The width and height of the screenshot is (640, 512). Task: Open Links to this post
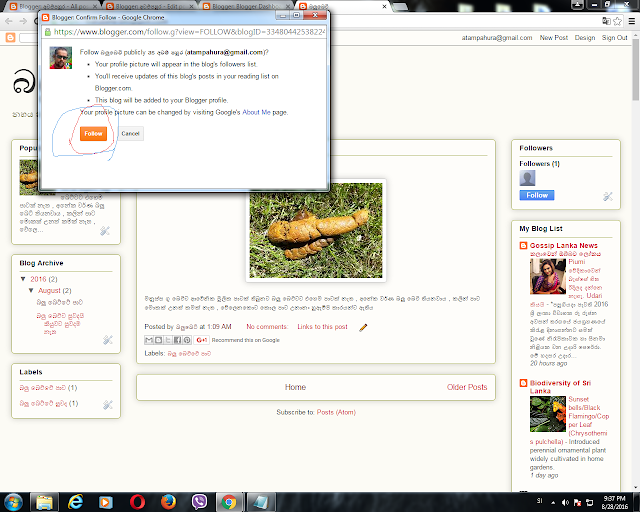[x=322, y=327]
